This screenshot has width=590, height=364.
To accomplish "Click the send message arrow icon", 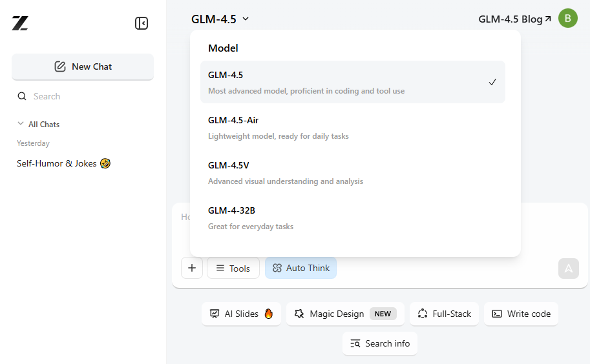I will coord(568,268).
